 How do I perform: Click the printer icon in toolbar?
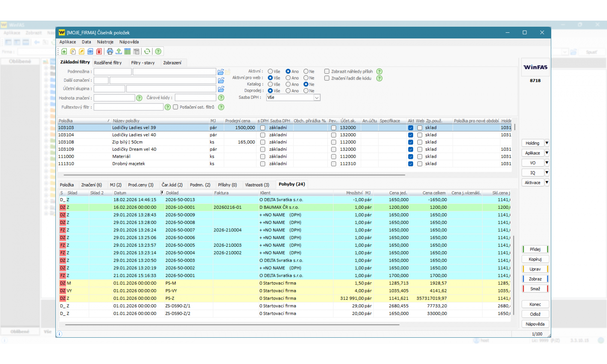[110, 51]
